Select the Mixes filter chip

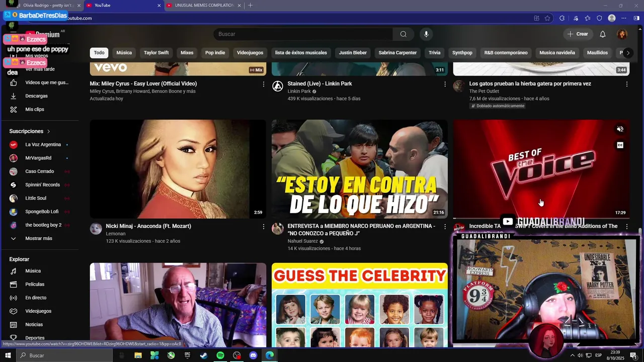tap(187, 53)
